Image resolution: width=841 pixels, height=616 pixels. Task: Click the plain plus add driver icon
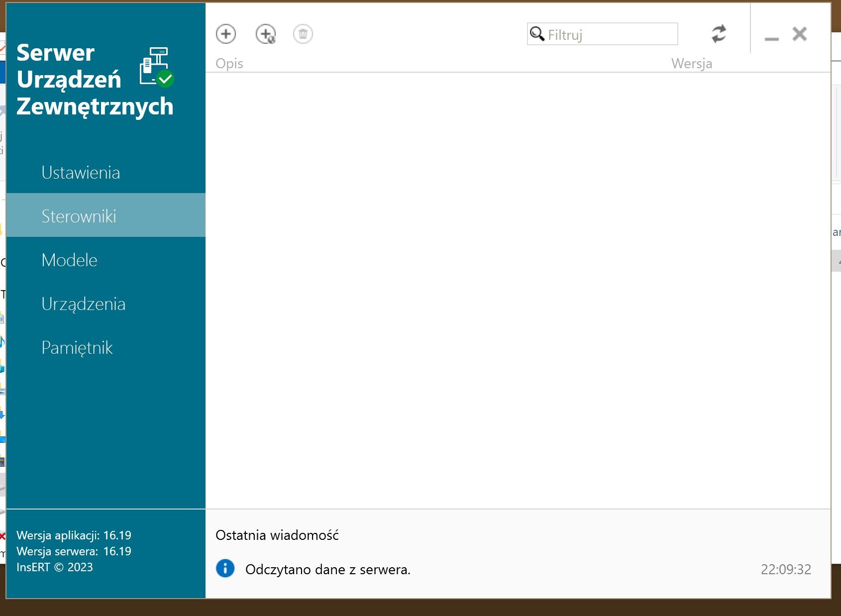pyautogui.click(x=226, y=34)
